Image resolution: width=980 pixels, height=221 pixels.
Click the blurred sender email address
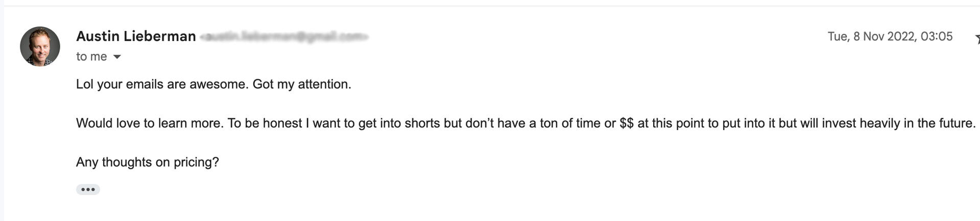tap(284, 37)
